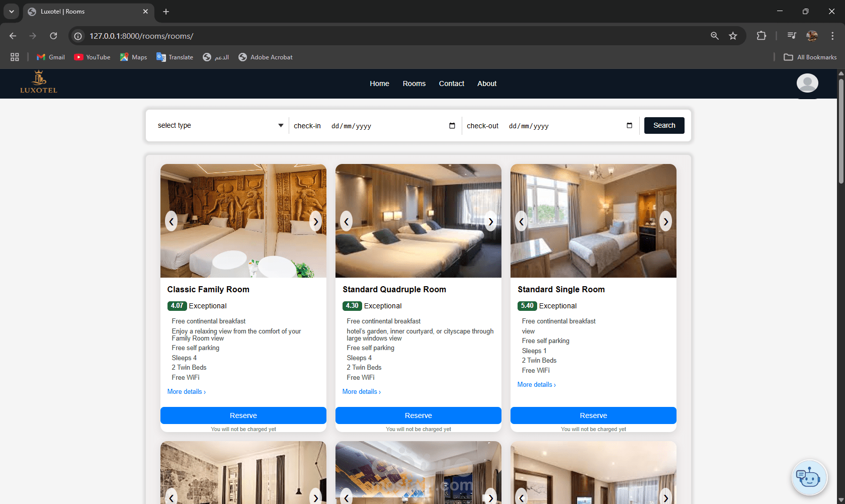
Task: Show next image of Standard Single Room
Action: pos(665,221)
